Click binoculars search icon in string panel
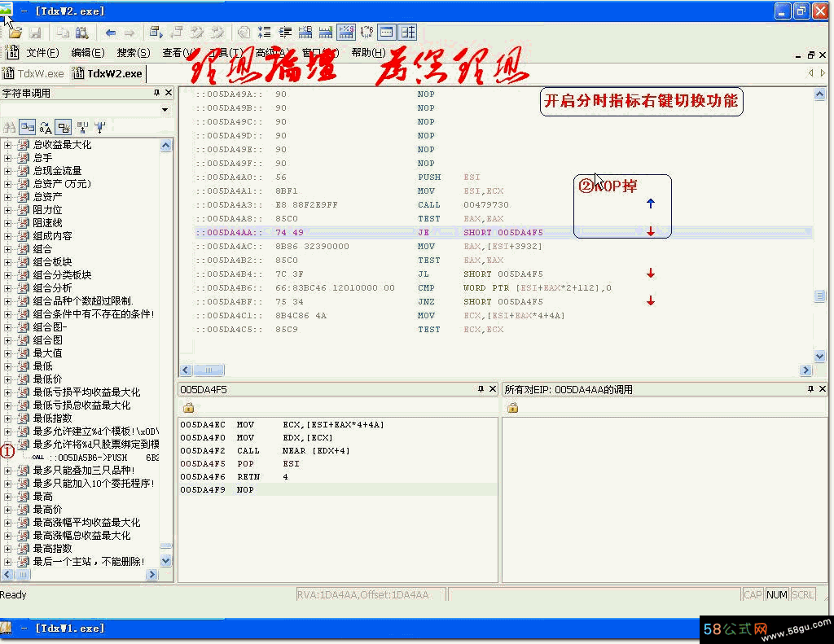 click(9, 127)
